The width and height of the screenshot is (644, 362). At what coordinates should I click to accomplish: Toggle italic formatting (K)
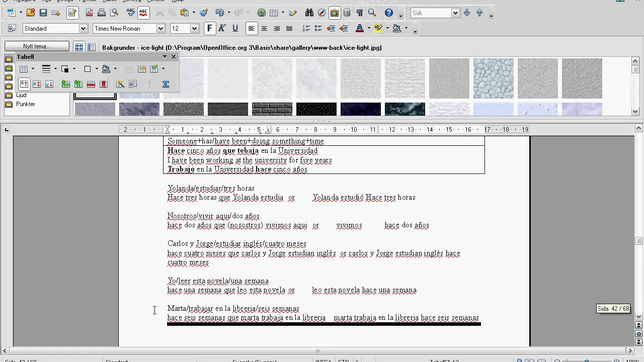pos(222,29)
